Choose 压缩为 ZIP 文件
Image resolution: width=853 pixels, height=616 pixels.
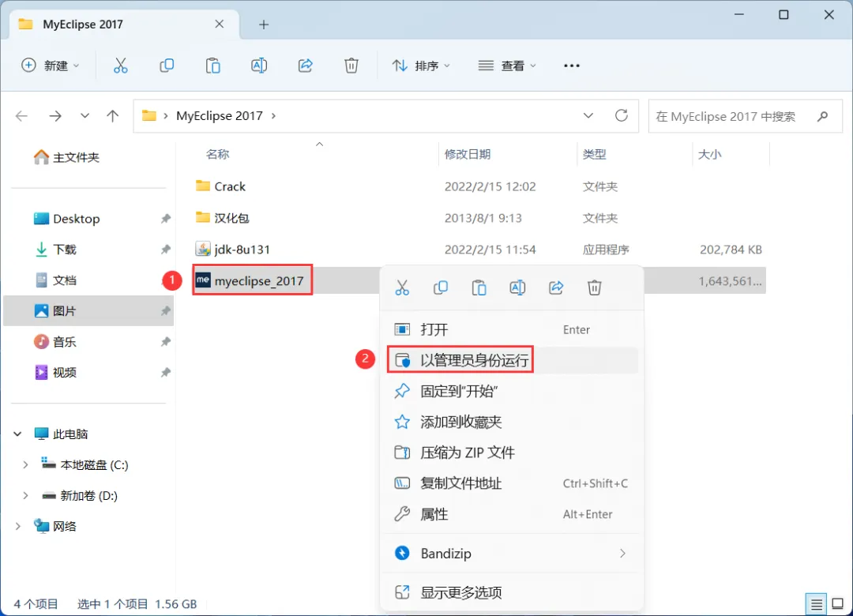coord(511,453)
